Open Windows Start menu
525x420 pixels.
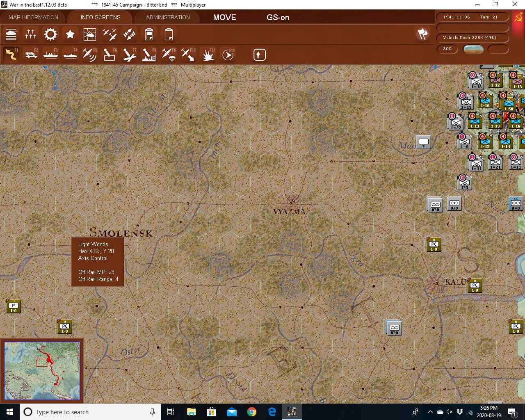tap(10, 412)
